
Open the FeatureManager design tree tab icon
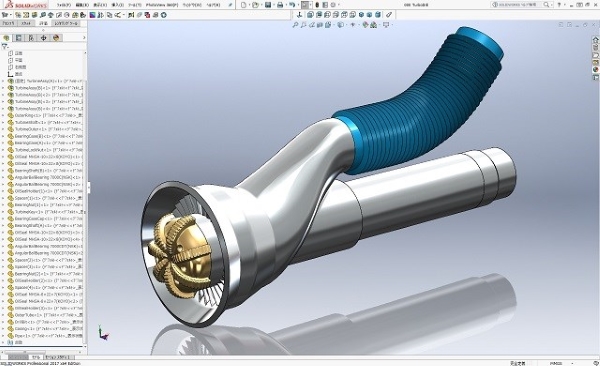6,38
